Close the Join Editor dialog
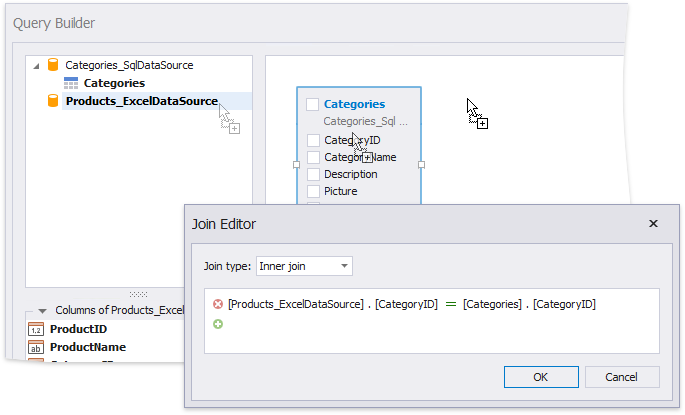Image resolution: width=685 pixels, height=415 pixels. click(653, 224)
